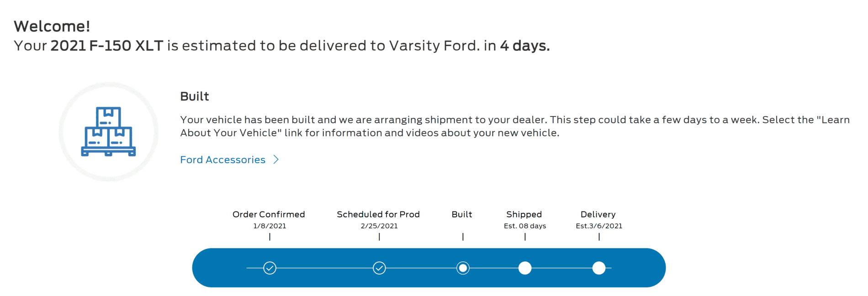Click the Built status circle on timeline

point(462,268)
